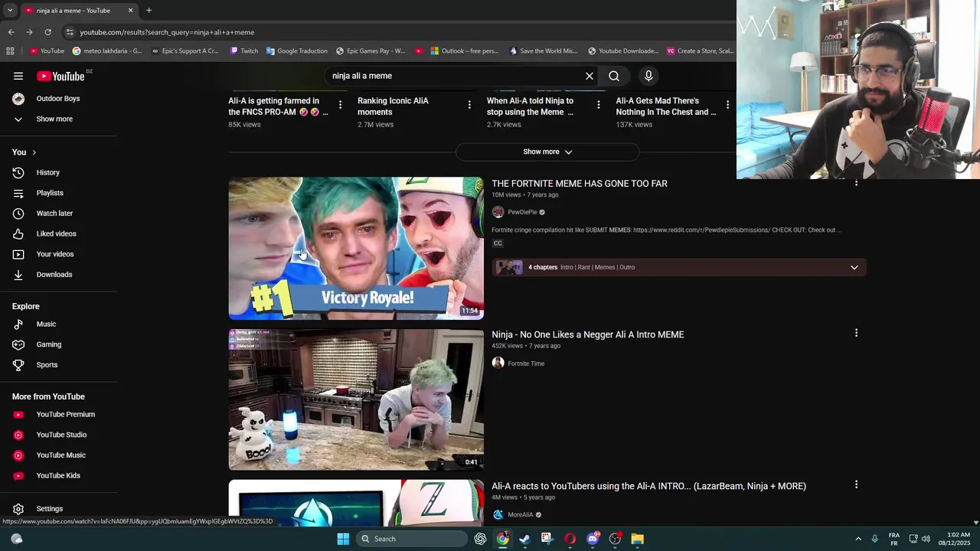980x551 pixels.
Task: Reload the page with refresh button
Action: click(47, 32)
